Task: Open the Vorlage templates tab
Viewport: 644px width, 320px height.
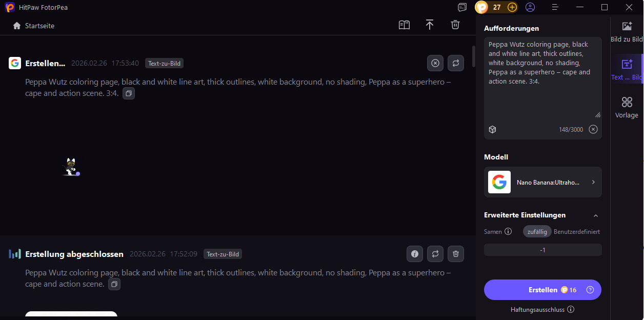Action: [x=627, y=108]
